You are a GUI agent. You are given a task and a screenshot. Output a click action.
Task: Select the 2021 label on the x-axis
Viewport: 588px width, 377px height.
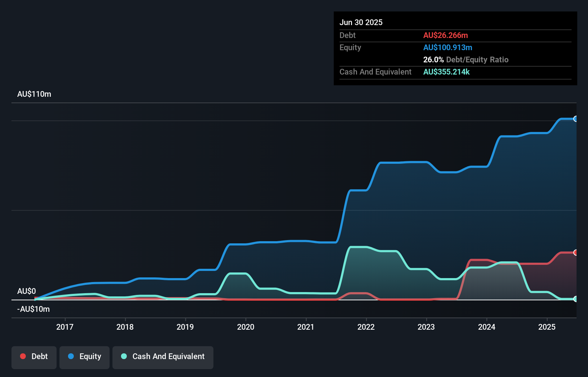tap(306, 327)
